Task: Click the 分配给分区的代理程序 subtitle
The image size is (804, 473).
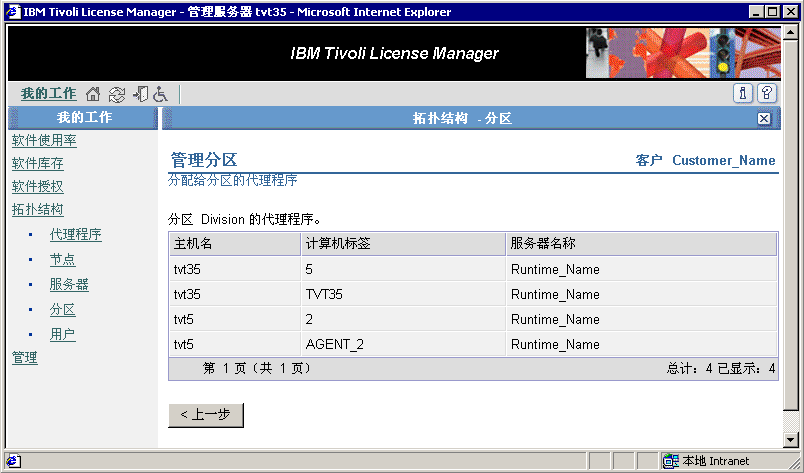Action: point(233,181)
